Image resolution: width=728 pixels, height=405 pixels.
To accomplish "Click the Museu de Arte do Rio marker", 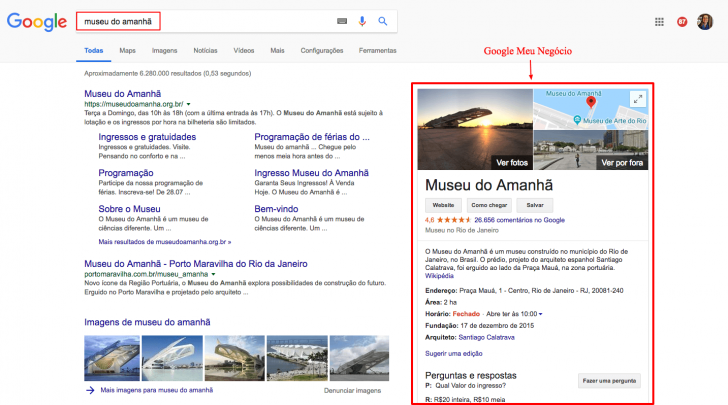I will (577, 120).
